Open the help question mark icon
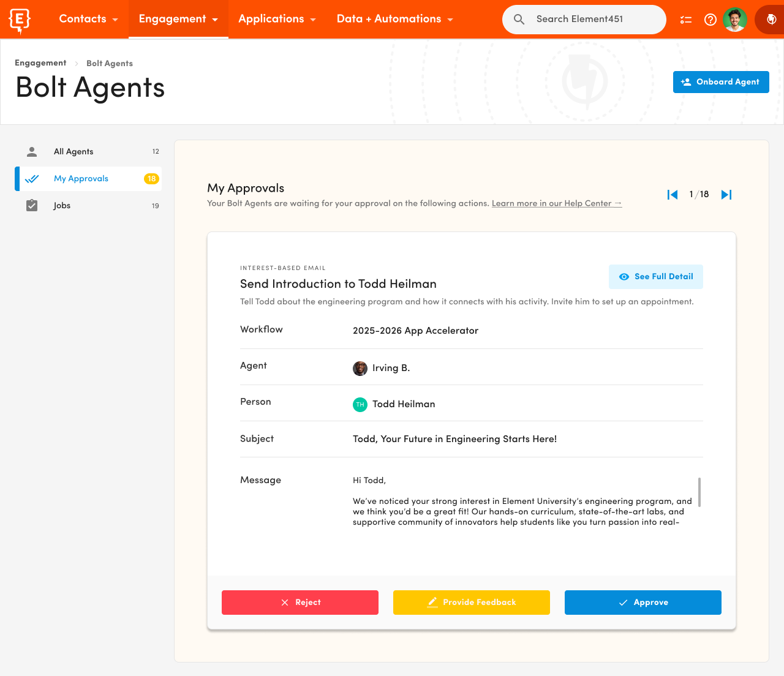The image size is (784, 676). coord(710,19)
